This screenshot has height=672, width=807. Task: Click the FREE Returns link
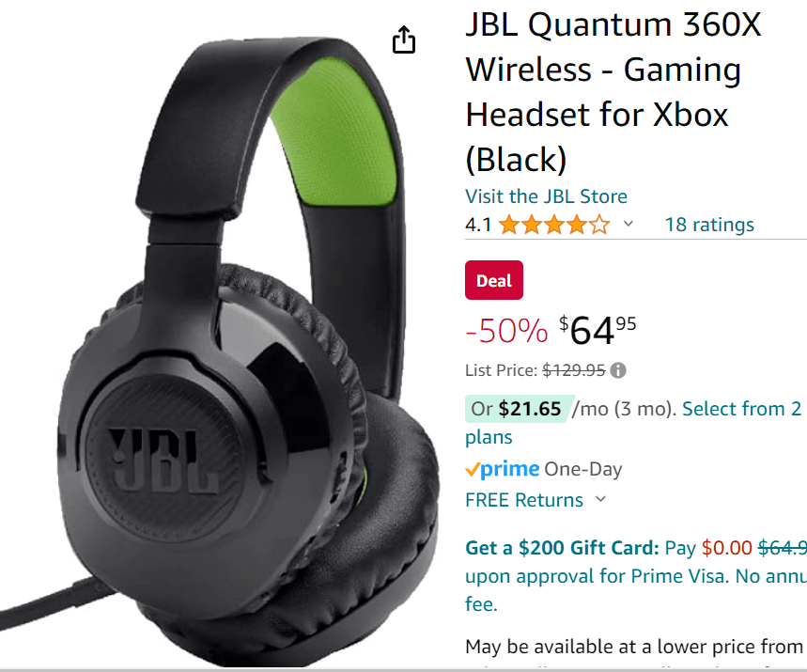coord(524,499)
